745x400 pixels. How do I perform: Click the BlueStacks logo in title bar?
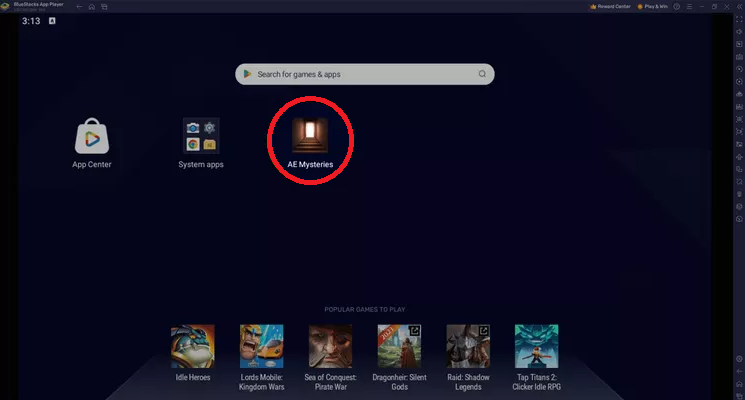pos(5,6)
